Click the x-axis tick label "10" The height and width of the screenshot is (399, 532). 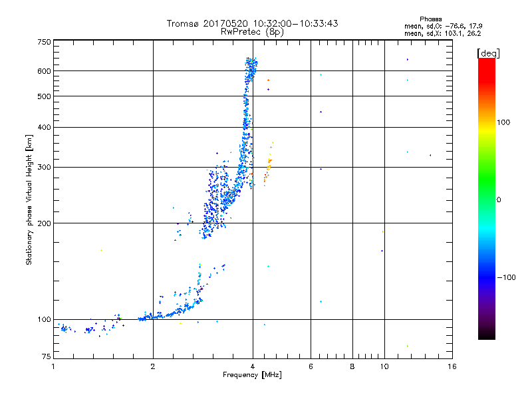pos(384,366)
